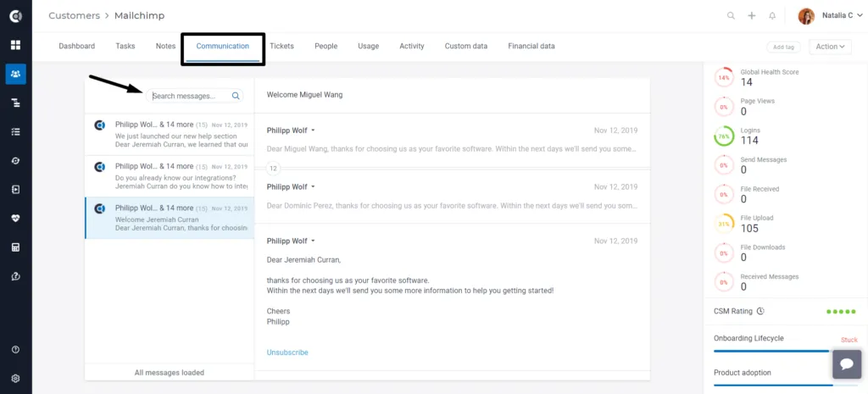Click the Add tag button
Viewport: 868px width, 394px height.
point(783,47)
